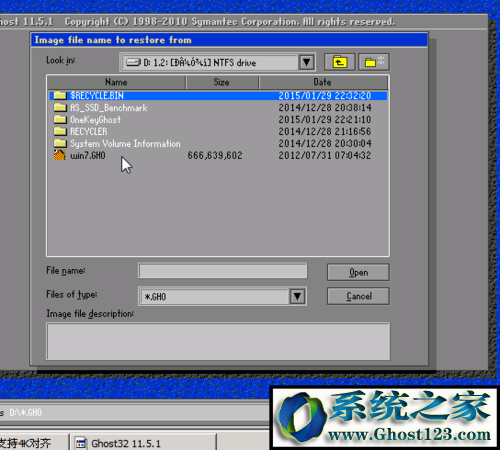Select the OneKeyGhost folder name
This screenshot has width=500, height=450.
tap(95, 120)
